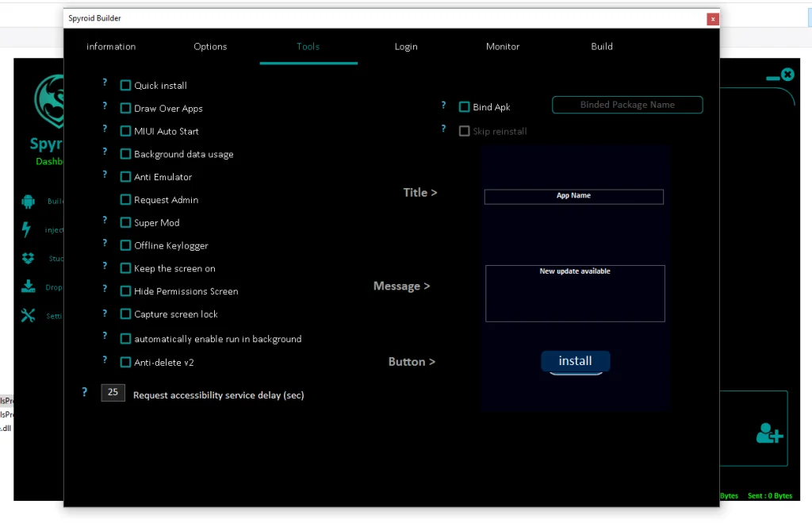Open the wrench Settings icon in sidebar

29,316
